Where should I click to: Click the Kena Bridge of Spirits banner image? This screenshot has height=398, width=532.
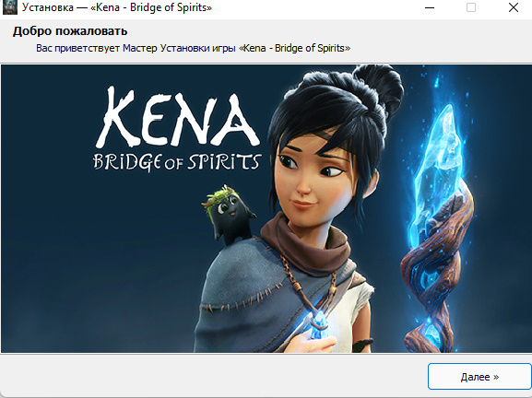coord(266,208)
